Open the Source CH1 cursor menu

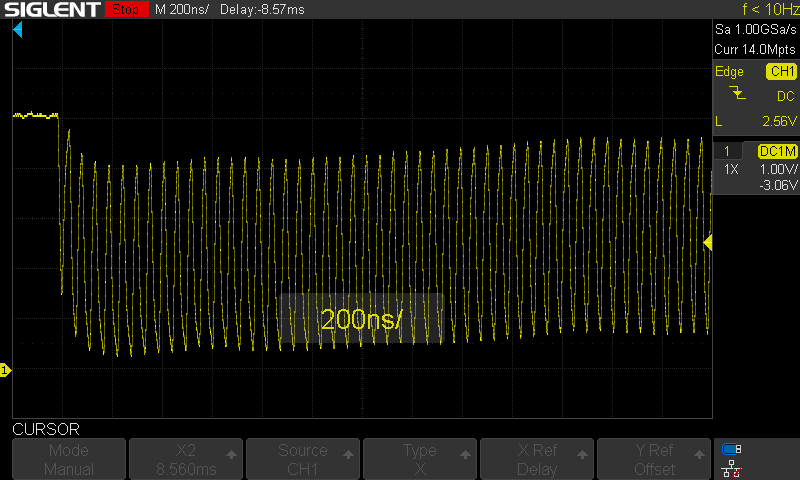tap(303, 459)
